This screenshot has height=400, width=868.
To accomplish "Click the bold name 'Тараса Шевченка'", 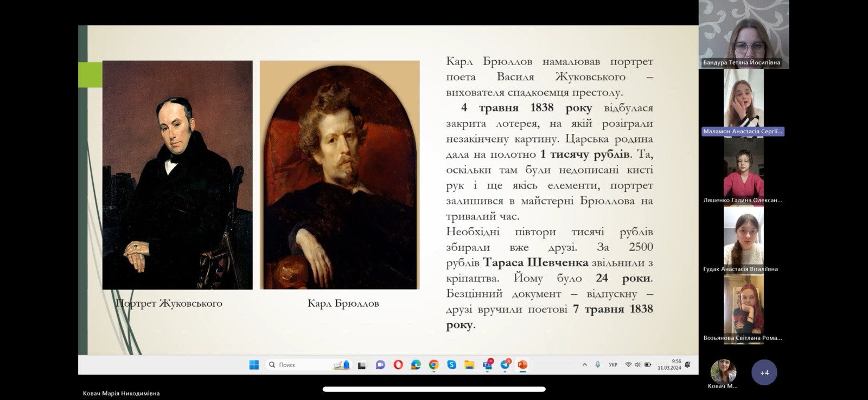I will 535,263.
